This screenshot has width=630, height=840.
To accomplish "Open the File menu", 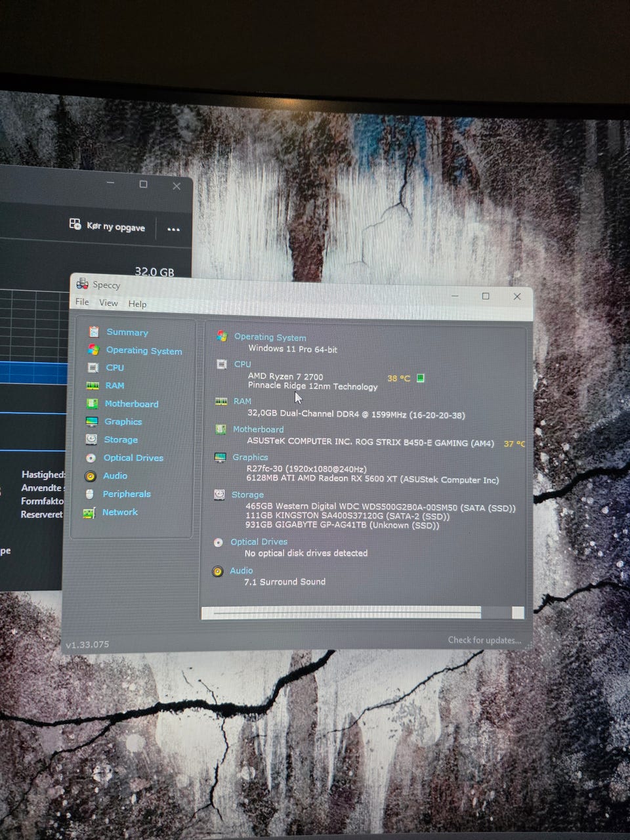I will click(82, 302).
